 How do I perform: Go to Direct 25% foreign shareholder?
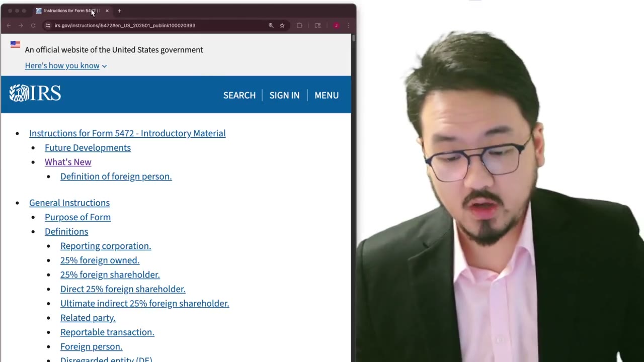coord(123,289)
